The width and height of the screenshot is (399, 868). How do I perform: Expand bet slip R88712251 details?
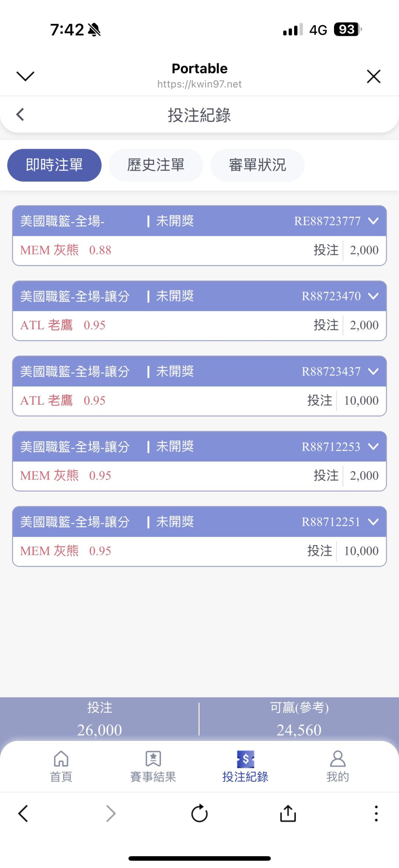(374, 522)
